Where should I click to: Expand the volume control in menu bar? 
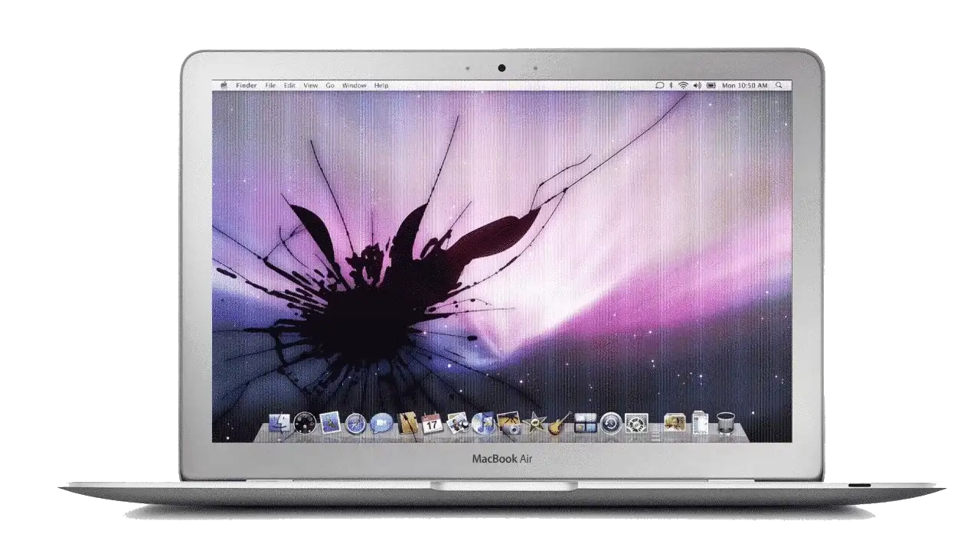(697, 86)
